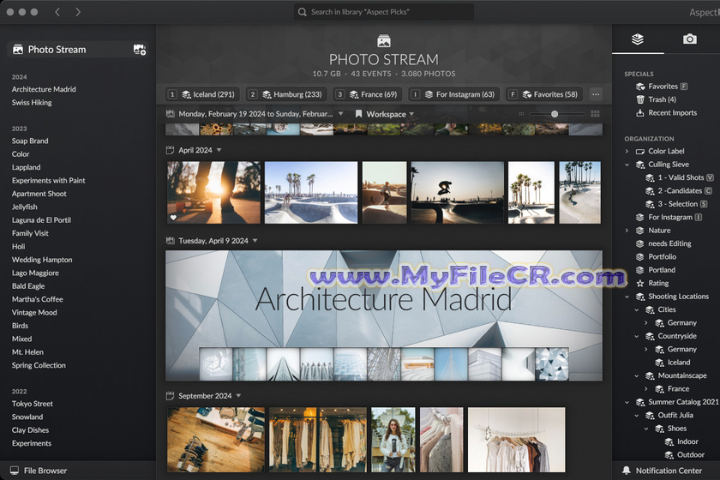Collapse the Culling Sieve group

point(628,164)
